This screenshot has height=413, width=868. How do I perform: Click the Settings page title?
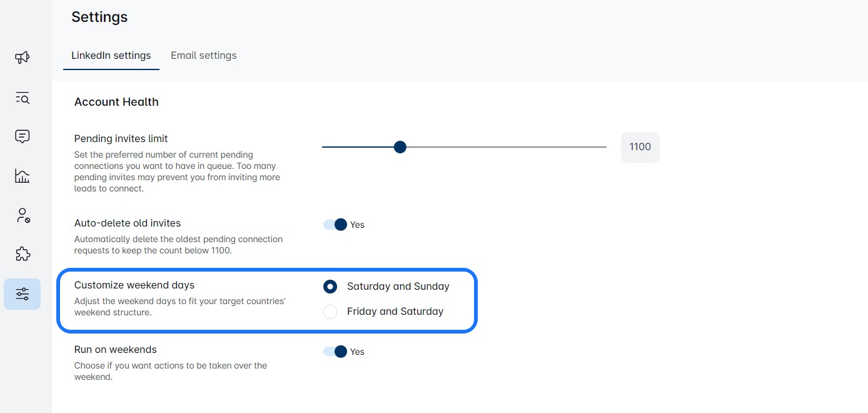99,17
